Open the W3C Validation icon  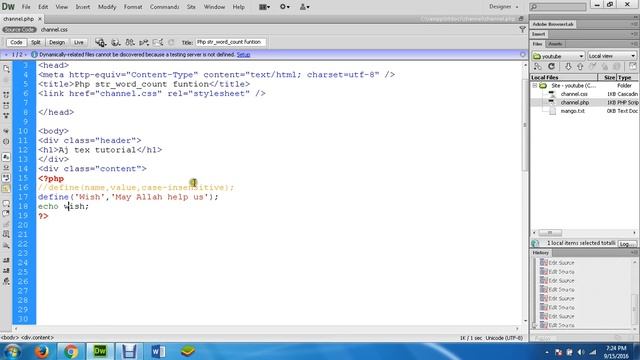[144, 42]
